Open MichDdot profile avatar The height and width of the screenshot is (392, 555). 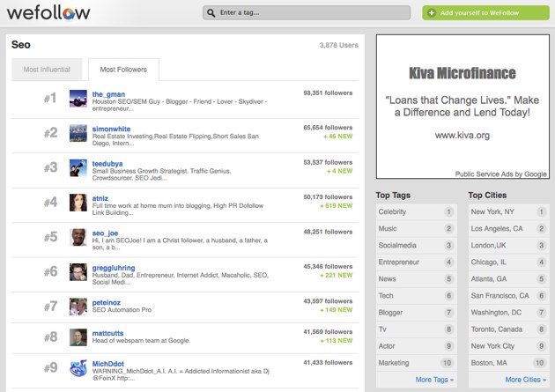click(78, 368)
